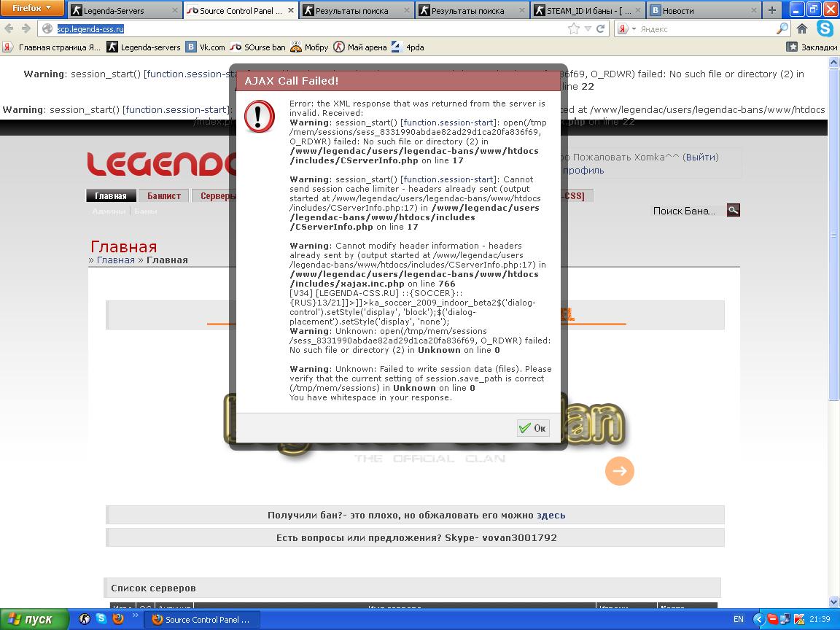The image size is (840, 630).
Task: Click здесь link to appeal ban
Action: click(551, 515)
